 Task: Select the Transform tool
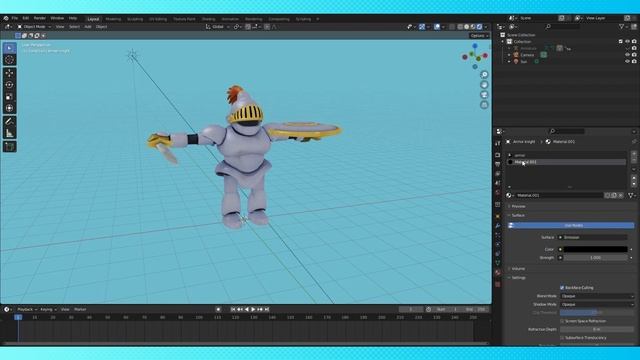(x=9, y=108)
